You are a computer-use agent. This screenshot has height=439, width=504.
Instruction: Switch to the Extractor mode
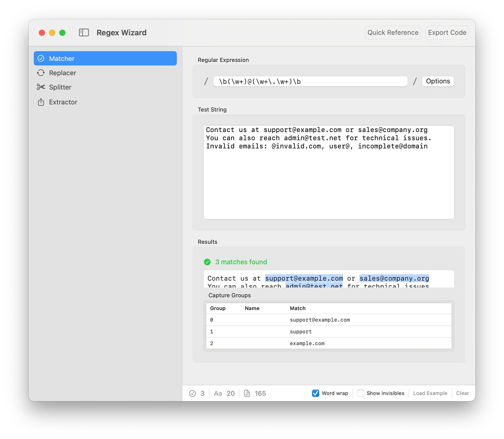coord(63,102)
